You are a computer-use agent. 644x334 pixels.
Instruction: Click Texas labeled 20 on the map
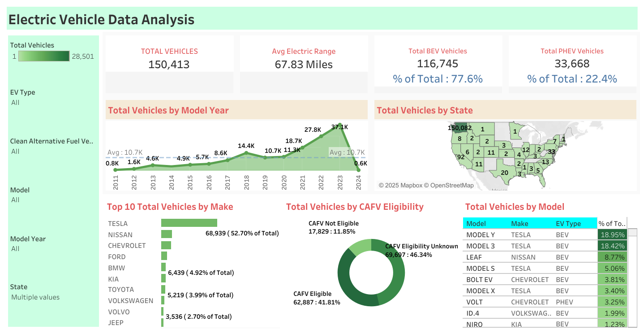pos(504,173)
